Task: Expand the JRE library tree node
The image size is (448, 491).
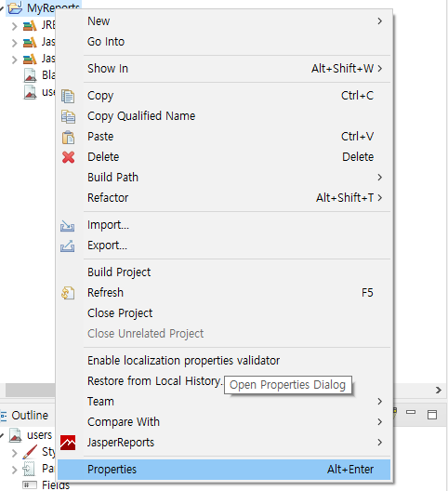Action: pos(14,26)
